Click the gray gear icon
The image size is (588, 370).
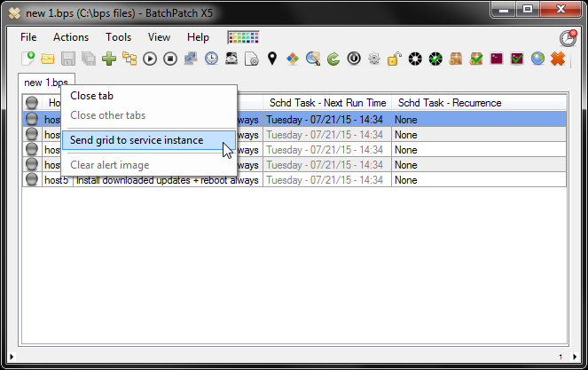[374, 59]
